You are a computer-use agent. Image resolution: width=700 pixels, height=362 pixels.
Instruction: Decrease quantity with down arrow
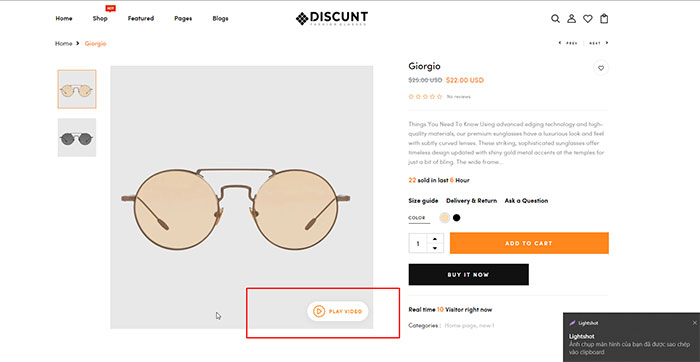click(x=435, y=248)
